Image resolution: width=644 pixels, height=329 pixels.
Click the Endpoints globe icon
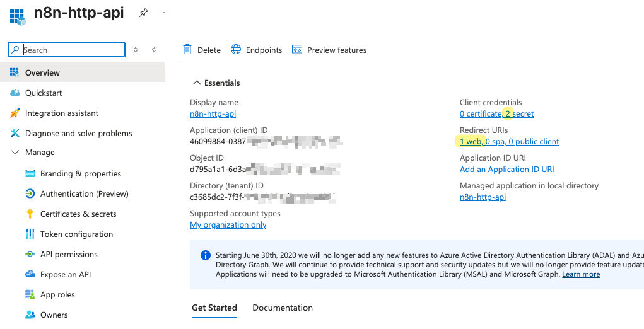coord(236,50)
